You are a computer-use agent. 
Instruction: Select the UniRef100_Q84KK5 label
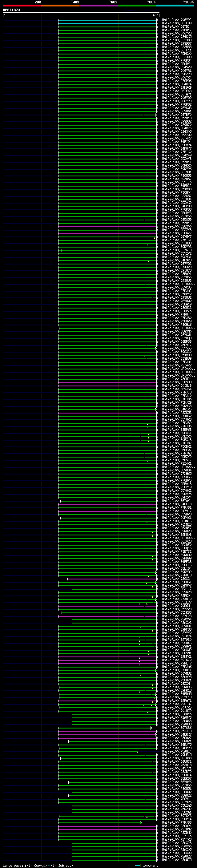click(x=176, y=37)
